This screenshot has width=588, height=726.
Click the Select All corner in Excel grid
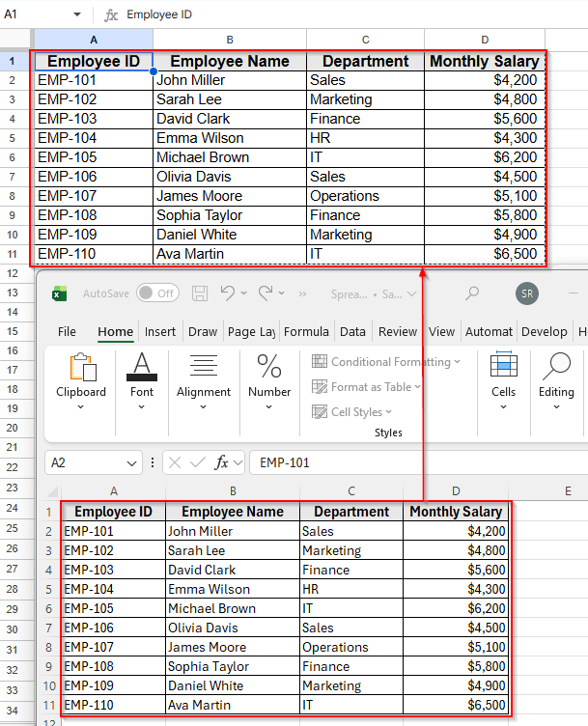[x=52, y=491]
